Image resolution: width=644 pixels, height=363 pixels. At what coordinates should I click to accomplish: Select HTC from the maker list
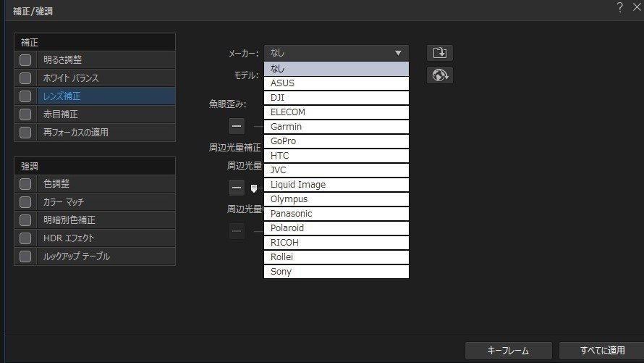pyautogui.click(x=336, y=155)
